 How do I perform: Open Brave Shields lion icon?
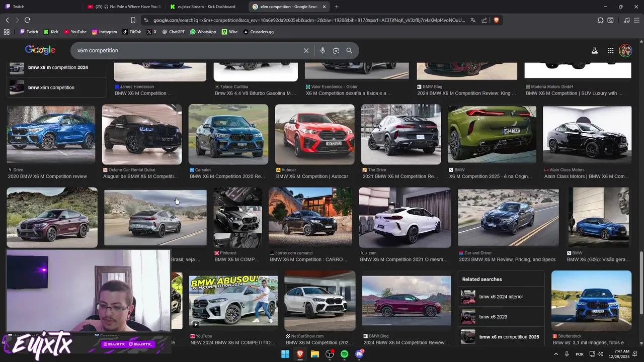(496, 20)
